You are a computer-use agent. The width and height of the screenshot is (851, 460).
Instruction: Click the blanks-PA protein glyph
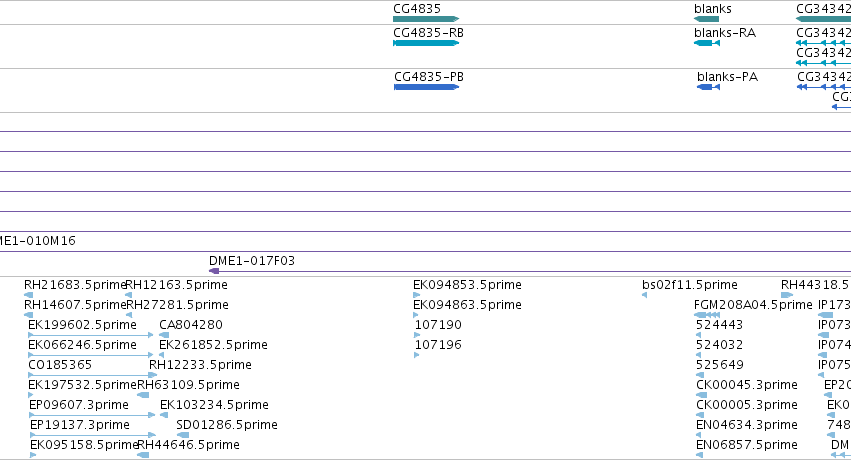click(708, 87)
